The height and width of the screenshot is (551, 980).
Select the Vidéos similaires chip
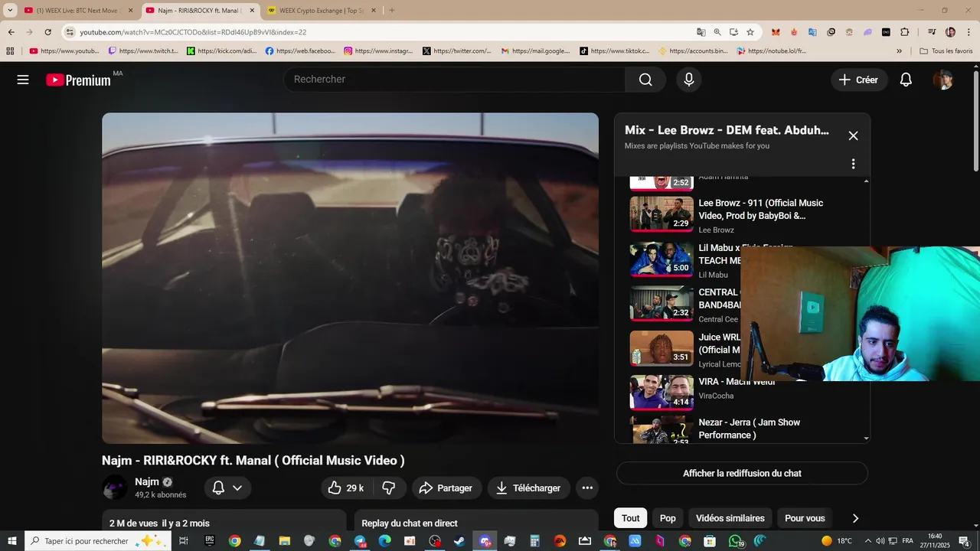coord(730,518)
